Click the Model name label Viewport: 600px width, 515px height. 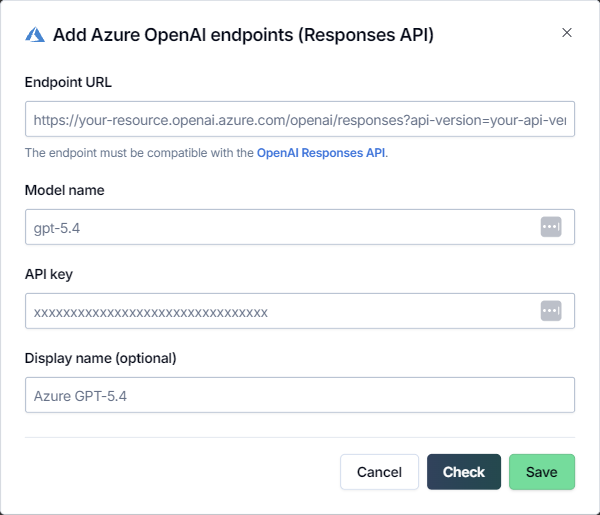(64, 190)
